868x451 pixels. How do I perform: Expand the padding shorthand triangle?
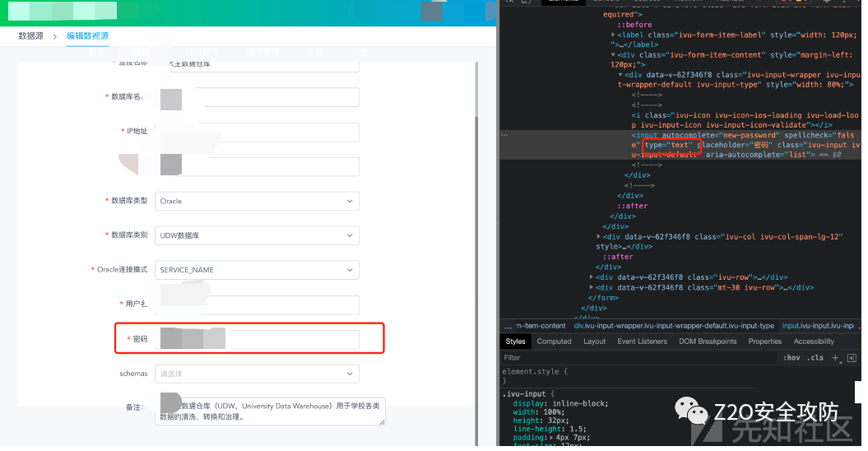point(550,438)
